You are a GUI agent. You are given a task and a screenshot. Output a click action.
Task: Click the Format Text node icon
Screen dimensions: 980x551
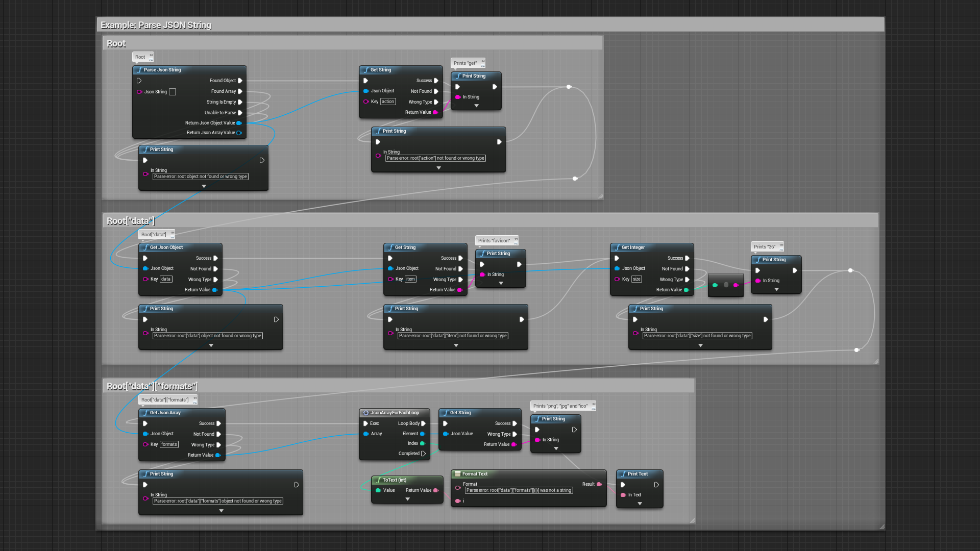click(458, 474)
